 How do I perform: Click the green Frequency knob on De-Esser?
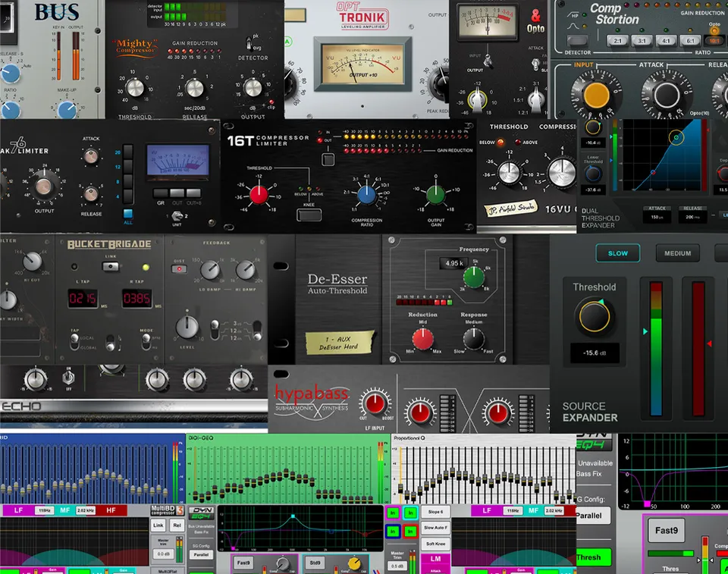click(x=473, y=278)
